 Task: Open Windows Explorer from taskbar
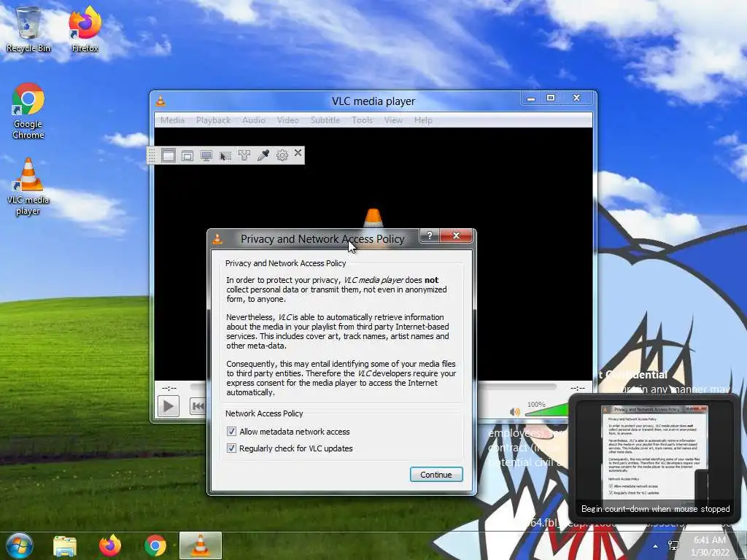point(65,545)
